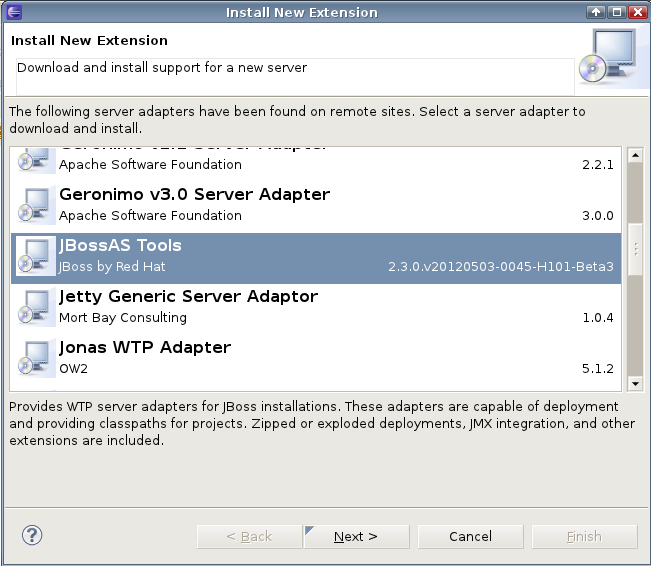Select the Jonas WTP Adapter entry

click(x=300, y=358)
